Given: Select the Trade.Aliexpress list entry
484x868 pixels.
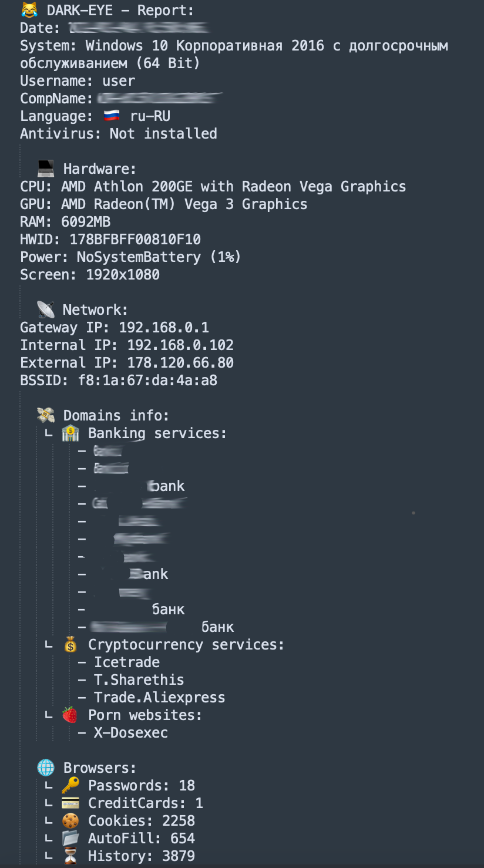Looking at the screenshot, I should coord(159,698).
